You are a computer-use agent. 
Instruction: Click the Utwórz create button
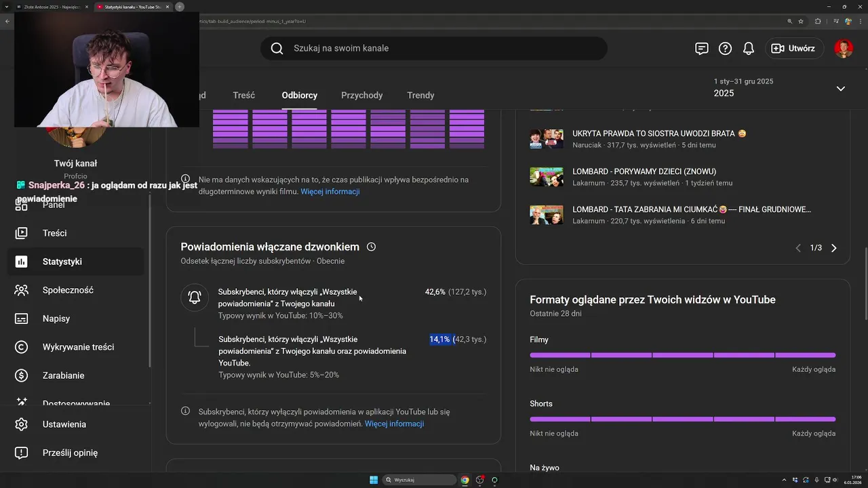pos(794,48)
